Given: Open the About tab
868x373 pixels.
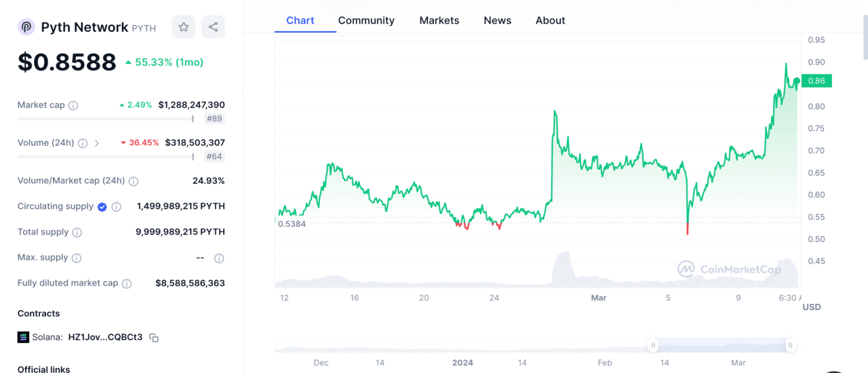Looking at the screenshot, I should pyautogui.click(x=550, y=20).
